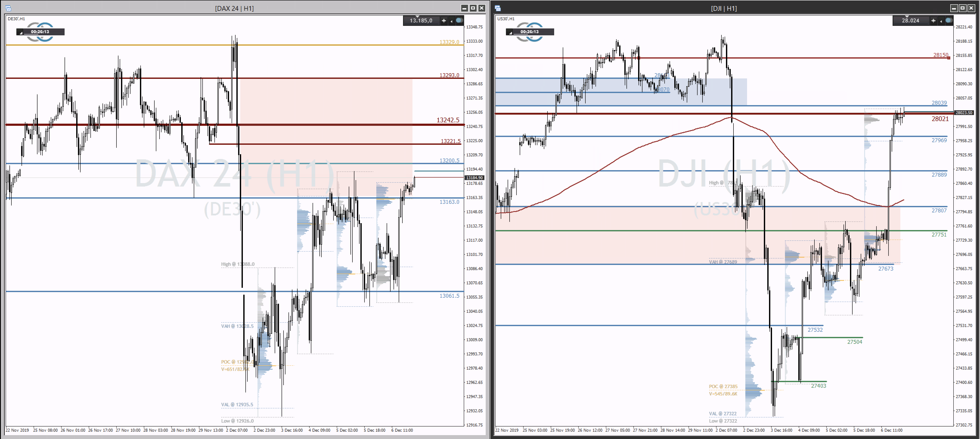Select the 13163.0 blue level label

pyautogui.click(x=449, y=202)
